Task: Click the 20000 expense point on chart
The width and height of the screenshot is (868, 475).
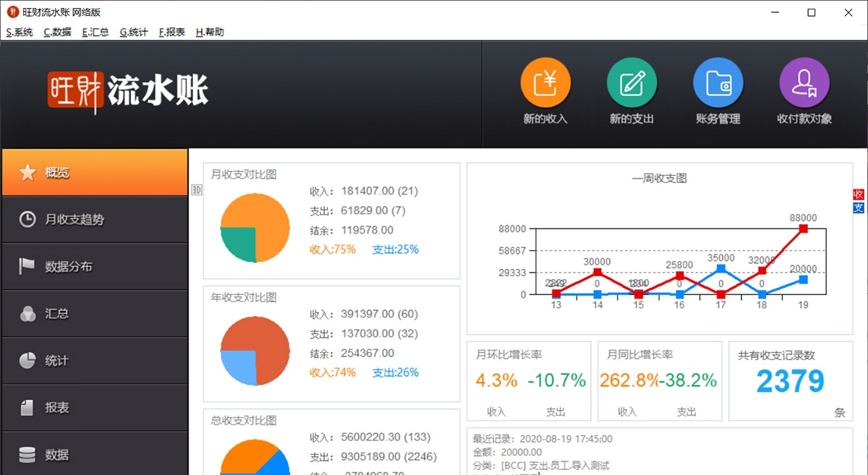Action: point(803,279)
